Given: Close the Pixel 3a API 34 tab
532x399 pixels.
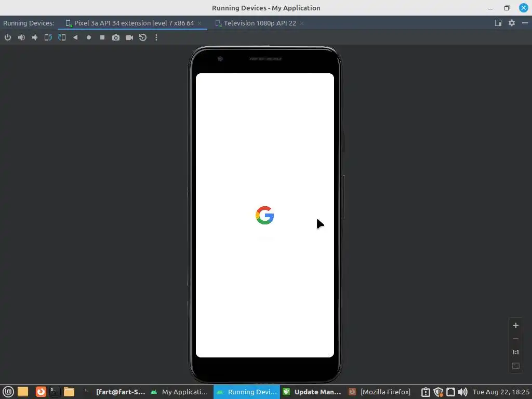Looking at the screenshot, I should 199,23.
